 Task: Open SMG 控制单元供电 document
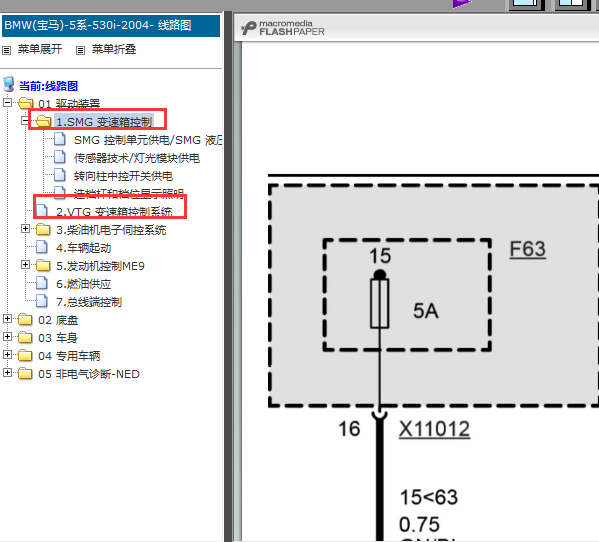148,140
